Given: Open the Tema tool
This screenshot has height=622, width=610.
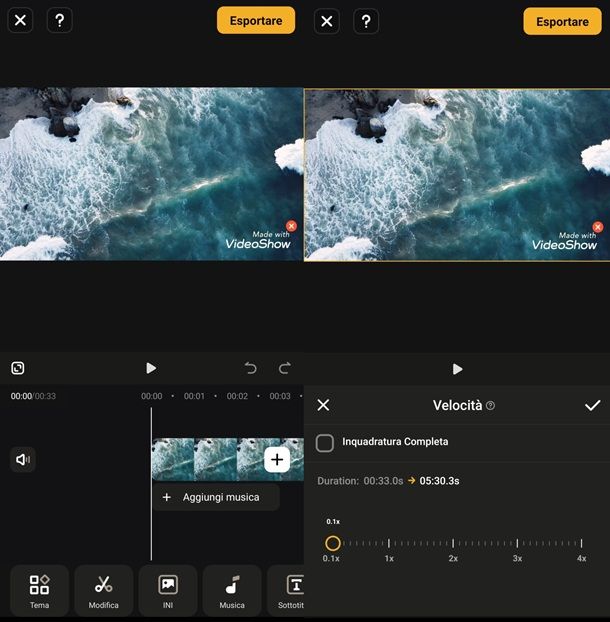Looking at the screenshot, I should click(39, 590).
